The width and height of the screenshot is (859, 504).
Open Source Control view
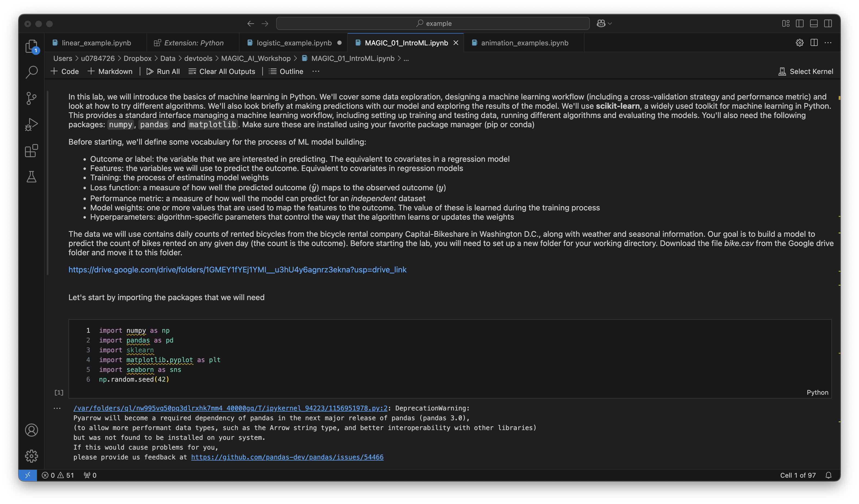[31, 98]
